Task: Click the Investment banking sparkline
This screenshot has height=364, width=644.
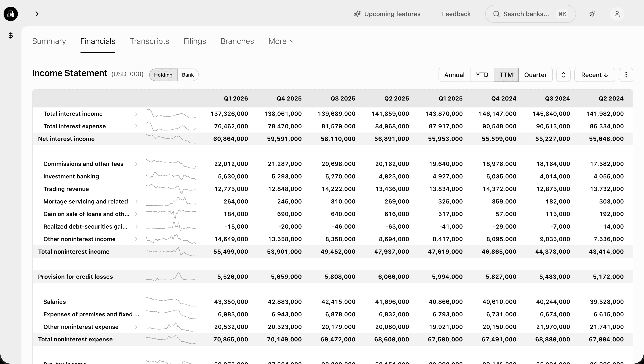Action: (171, 176)
